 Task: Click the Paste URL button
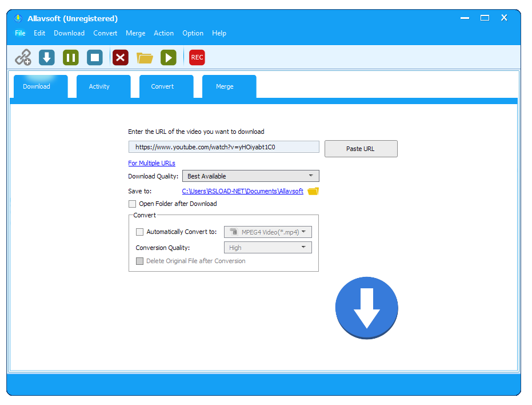click(x=361, y=149)
